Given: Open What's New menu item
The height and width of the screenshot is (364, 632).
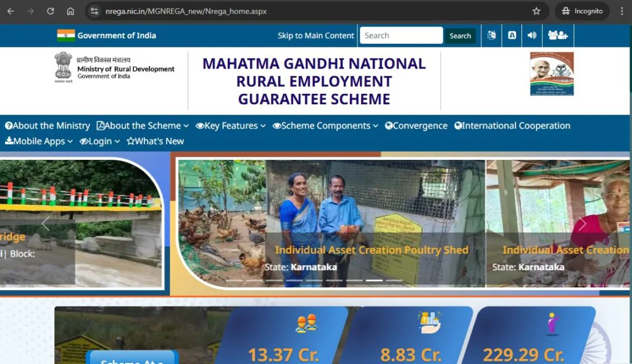Looking at the screenshot, I should tap(155, 141).
